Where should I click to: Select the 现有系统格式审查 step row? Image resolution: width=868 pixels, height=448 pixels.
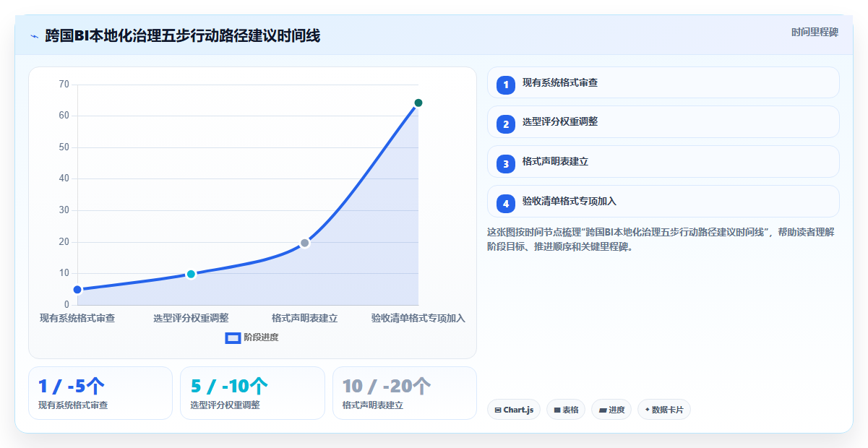coord(663,83)
